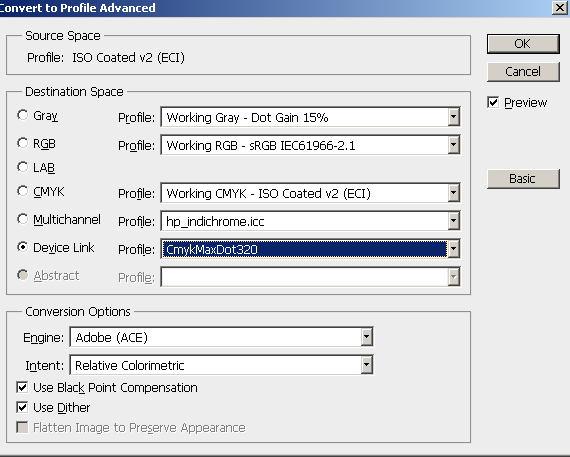Choose the LAB destination option
This screenshot has height=457, width=570.
point(22,167)
